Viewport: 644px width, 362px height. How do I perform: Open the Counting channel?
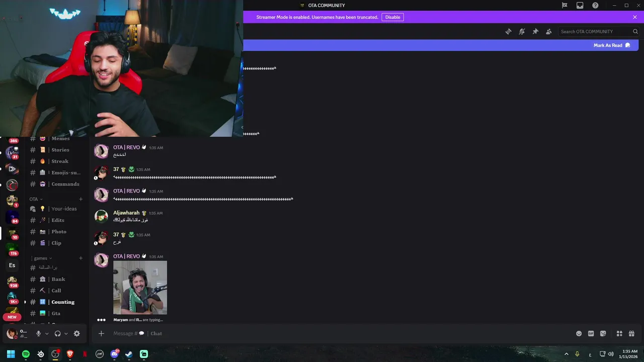click(56, 302)
